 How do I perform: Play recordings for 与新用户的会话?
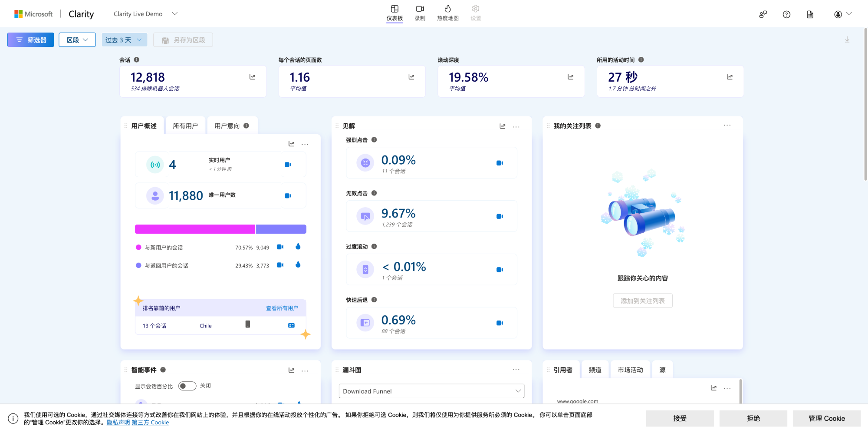click(279, 247)
